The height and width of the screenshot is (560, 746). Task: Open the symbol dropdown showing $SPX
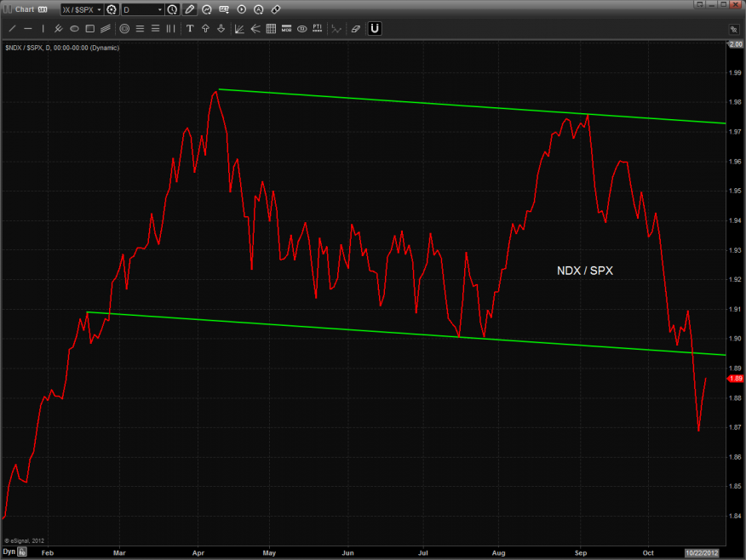point(82,9)
